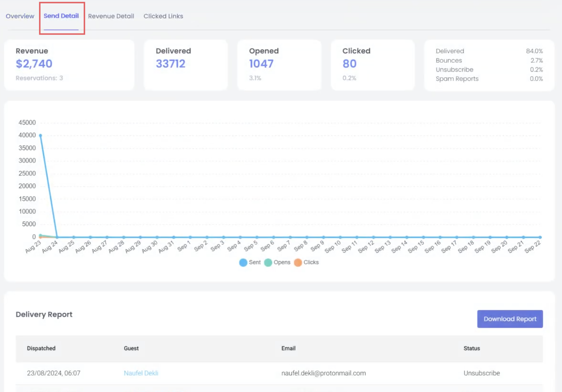
Task: Toggle the Sent legend circle
Action: click(243, 262)
